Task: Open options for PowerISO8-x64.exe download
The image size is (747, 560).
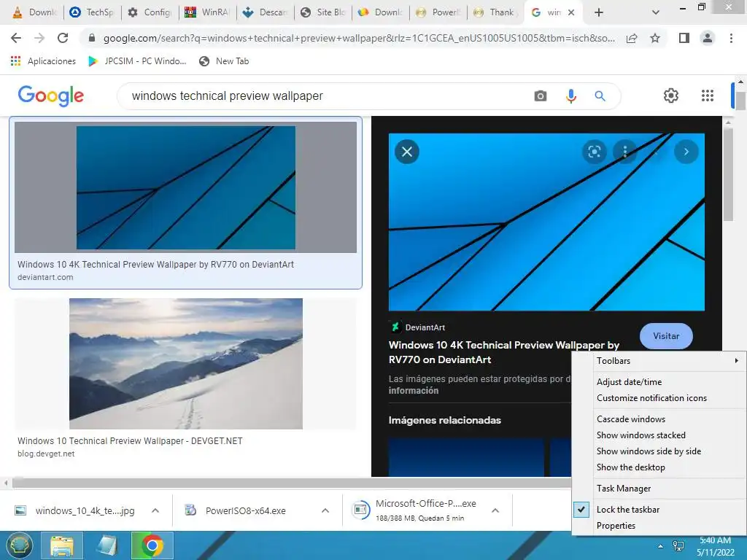Action: [x=325, y=510]
